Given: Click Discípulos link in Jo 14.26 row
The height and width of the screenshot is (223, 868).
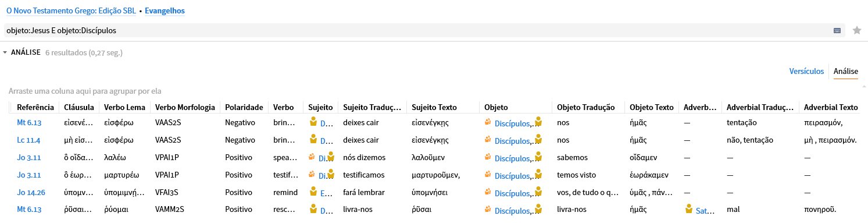Looking at the screenshot, I should 513,193.
